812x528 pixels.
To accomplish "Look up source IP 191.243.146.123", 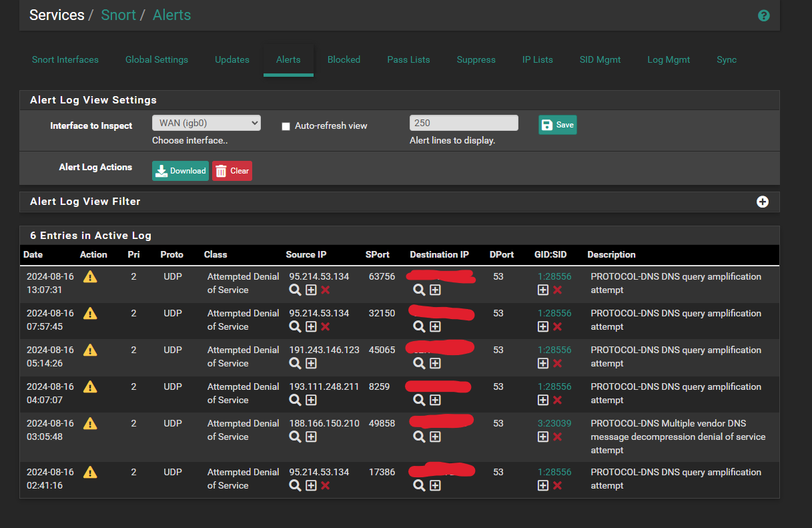I will (295, 363).
